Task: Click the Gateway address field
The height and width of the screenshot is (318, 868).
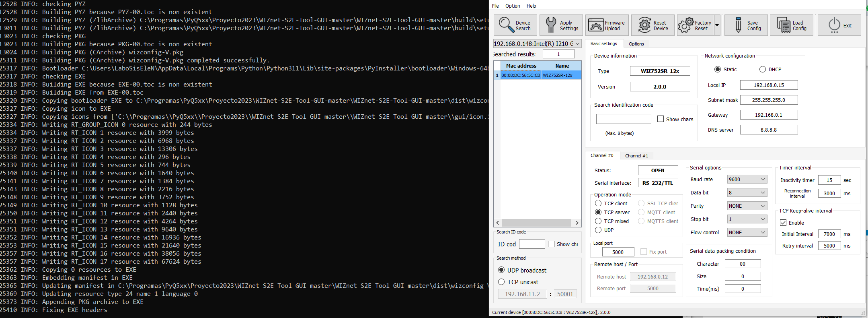Action: click(769, 115)
